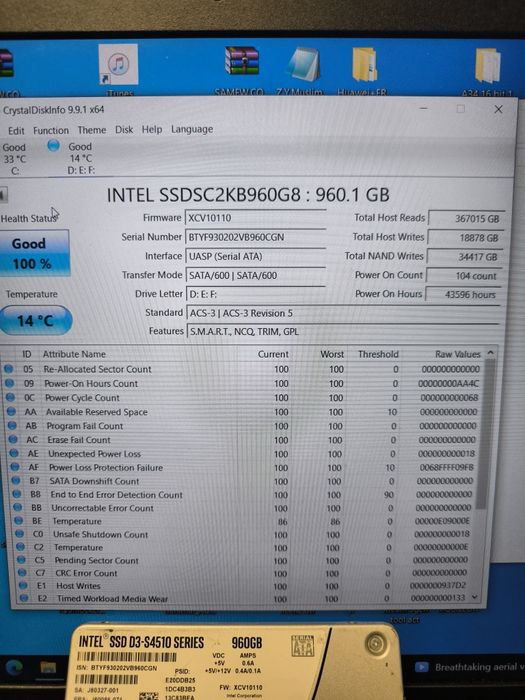Open the Breathtaking aerial taskbar widget
This screenshot has height=700, width=525.
click(x=469, y=667)
